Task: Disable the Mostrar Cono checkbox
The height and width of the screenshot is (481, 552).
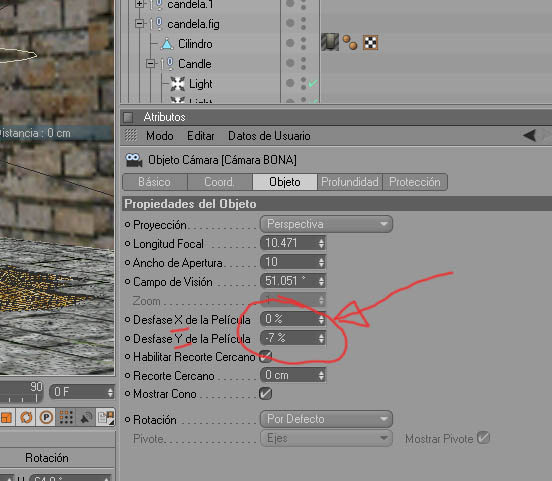Action: [265, 394]
